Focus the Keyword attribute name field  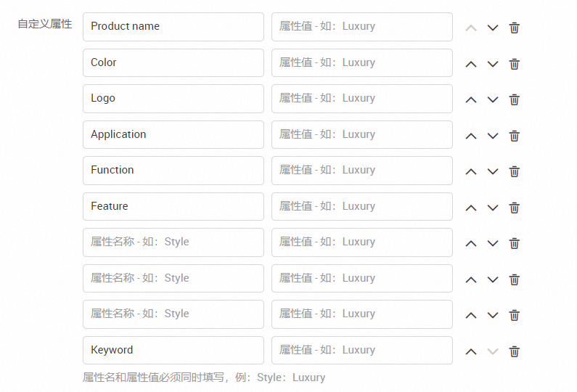[x=173, y=350]
